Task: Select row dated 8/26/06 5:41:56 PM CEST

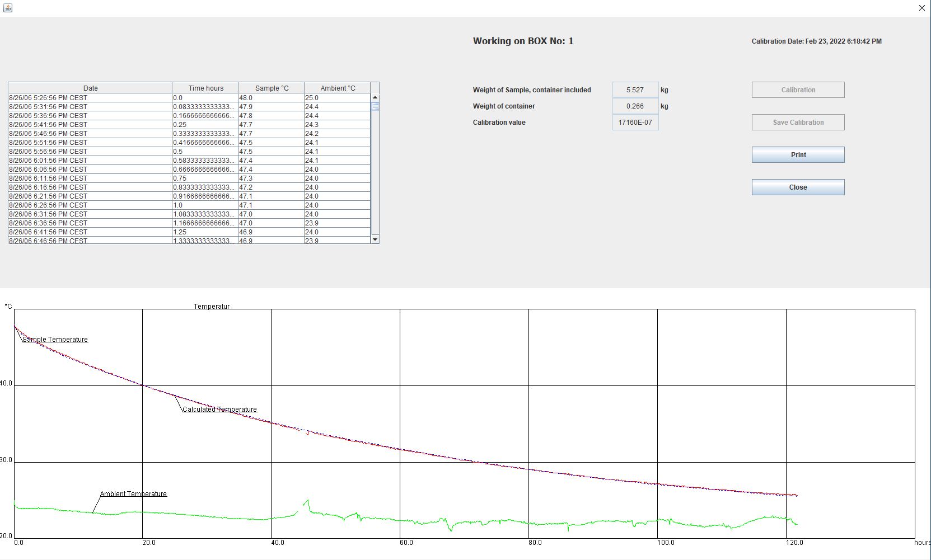Action: [x=189, y=125]
